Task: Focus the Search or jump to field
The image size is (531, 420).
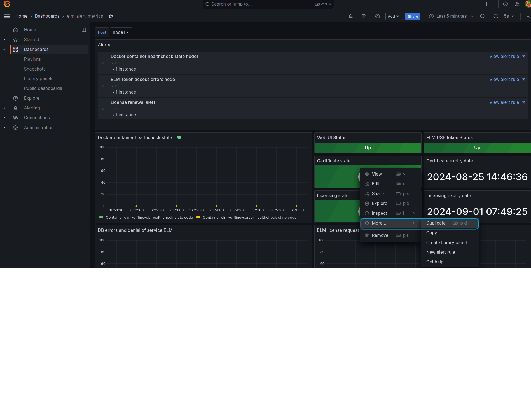Action: coord(268,4)
